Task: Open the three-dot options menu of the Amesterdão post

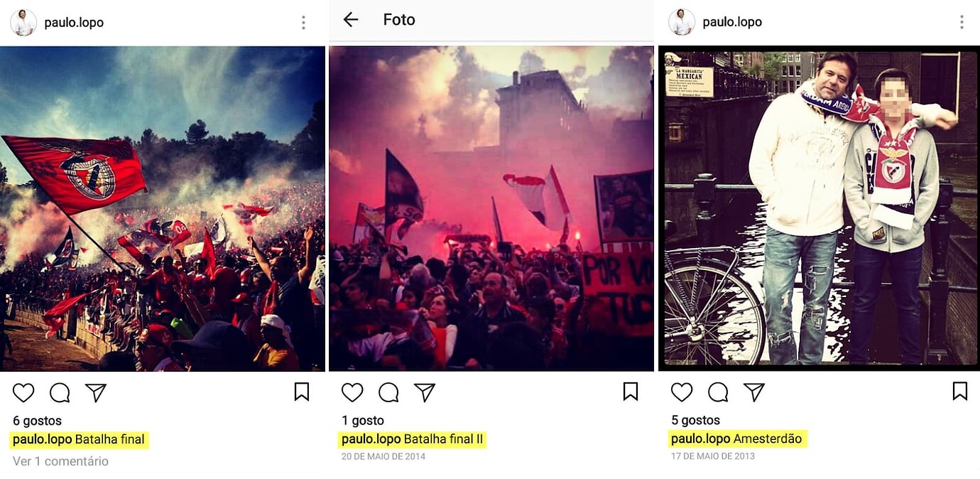Action: [962, 23]
